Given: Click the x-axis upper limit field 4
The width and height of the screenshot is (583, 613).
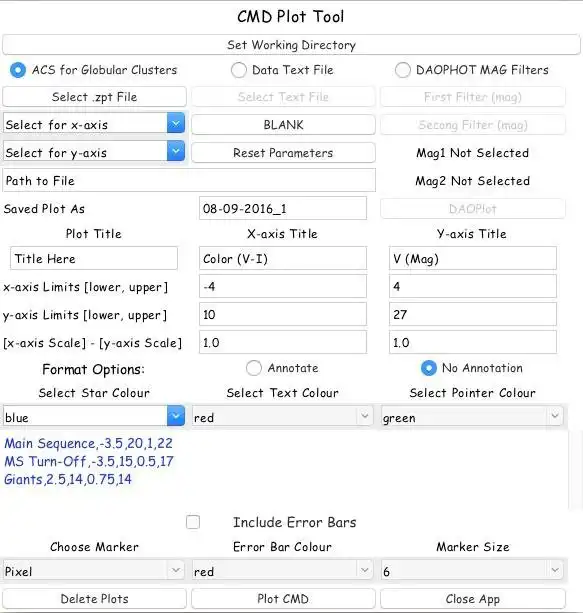Looking at the screenshot, I should 473,286.
